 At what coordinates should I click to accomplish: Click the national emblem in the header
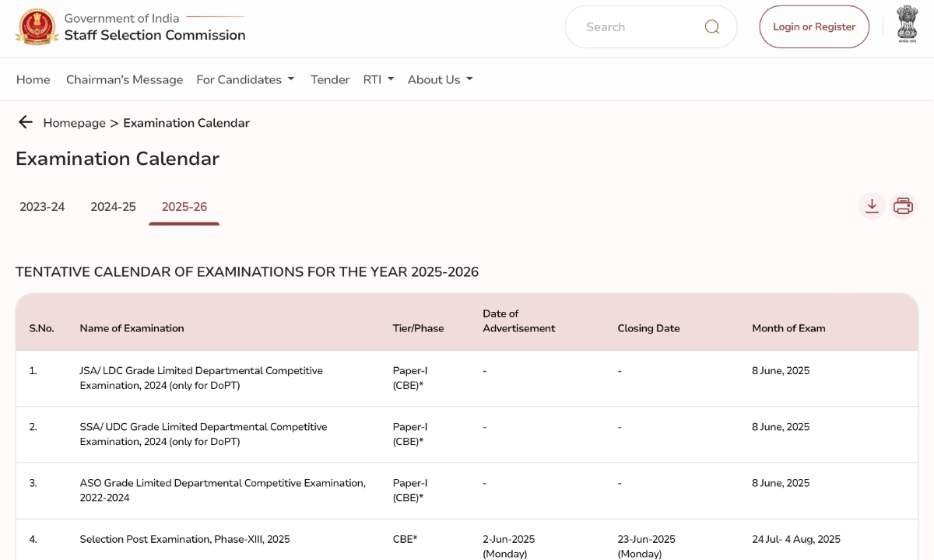(908, 25)
